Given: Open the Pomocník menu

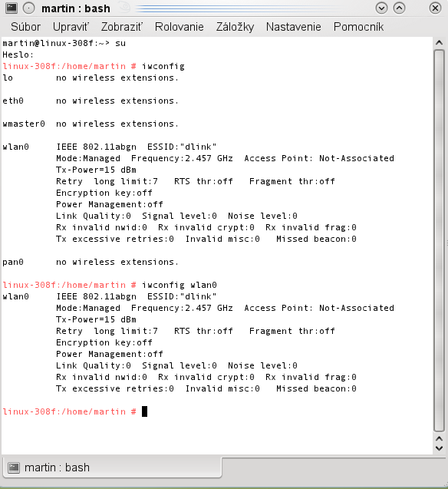Looking at the screenshot, I should (358, 27).
